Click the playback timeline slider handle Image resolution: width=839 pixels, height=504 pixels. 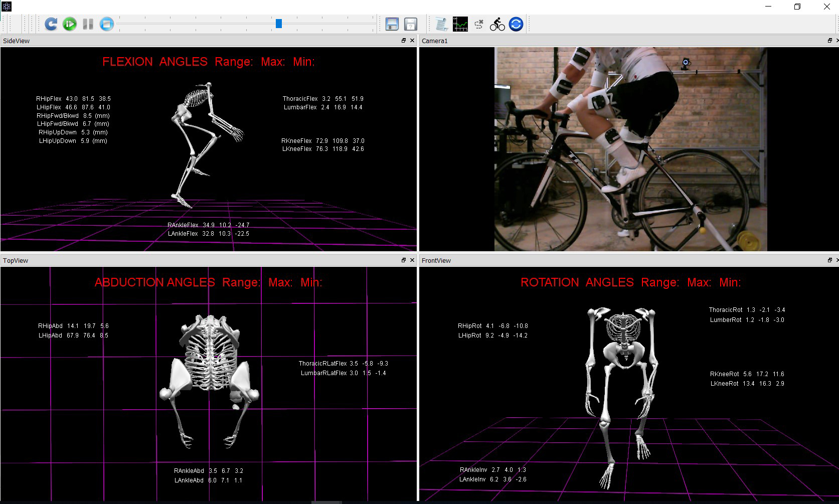[279, 24]
